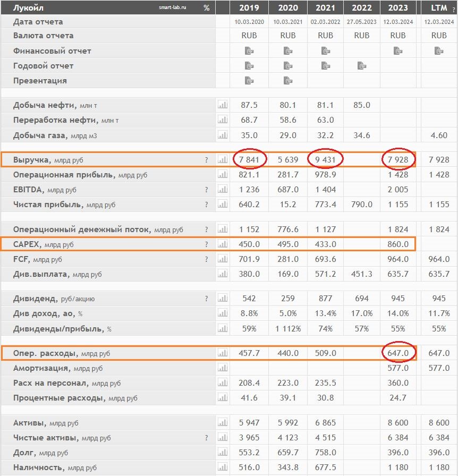Open 2022 annual report PDF icon

(361, 65)
